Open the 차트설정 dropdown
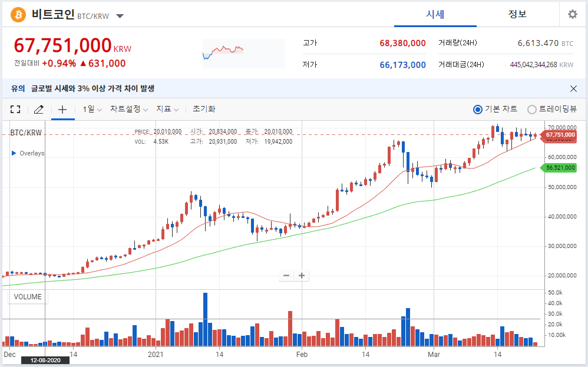 click(129, 109)
